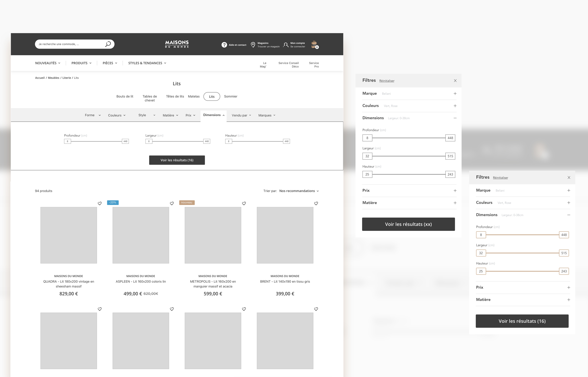Click the Maisons du Monde logo
The height and width of the screenshot is (377, 588).
177,44
